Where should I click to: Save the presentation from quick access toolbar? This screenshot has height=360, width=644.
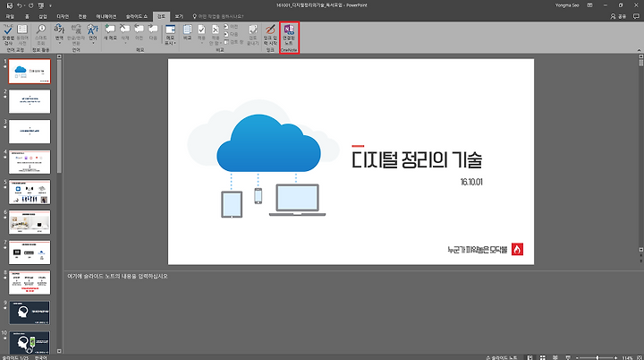10,5
